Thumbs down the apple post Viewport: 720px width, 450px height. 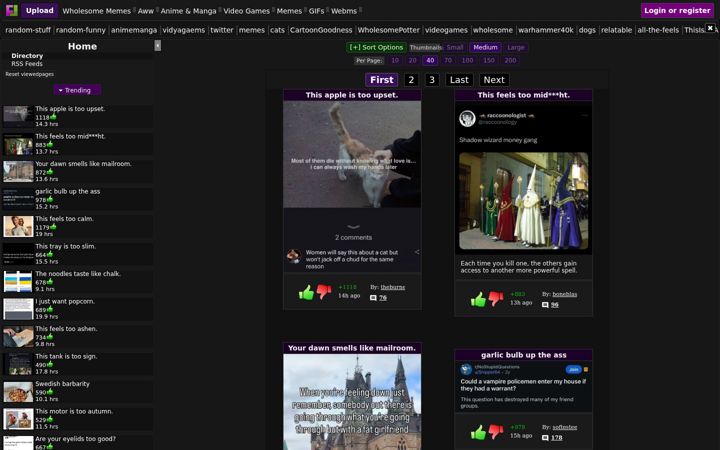click(x=324, y=292)
